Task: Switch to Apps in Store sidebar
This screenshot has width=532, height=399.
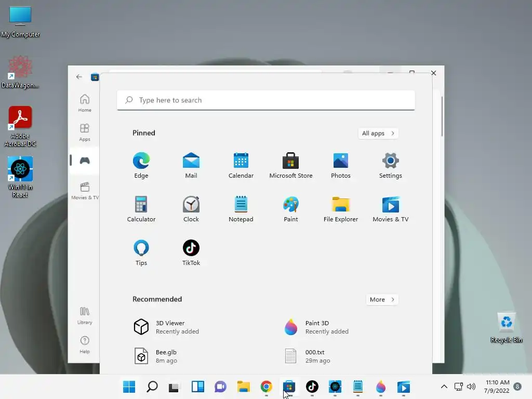Action: 85,132
